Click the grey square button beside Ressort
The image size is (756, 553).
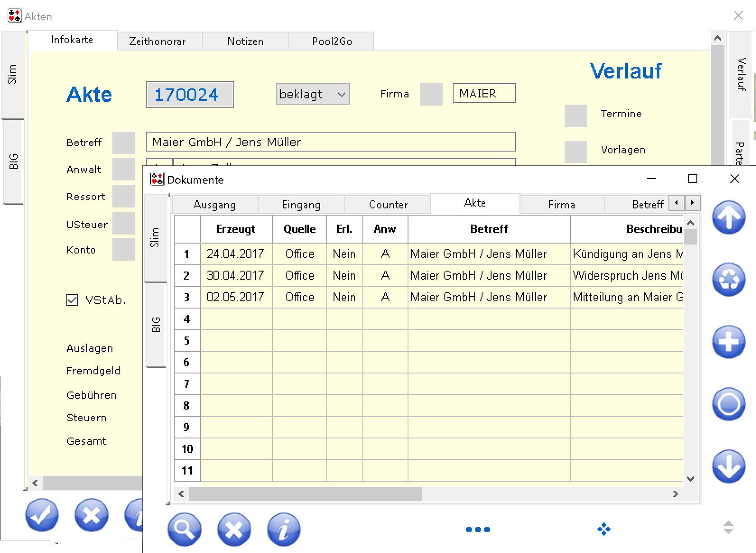pos(123,196)
